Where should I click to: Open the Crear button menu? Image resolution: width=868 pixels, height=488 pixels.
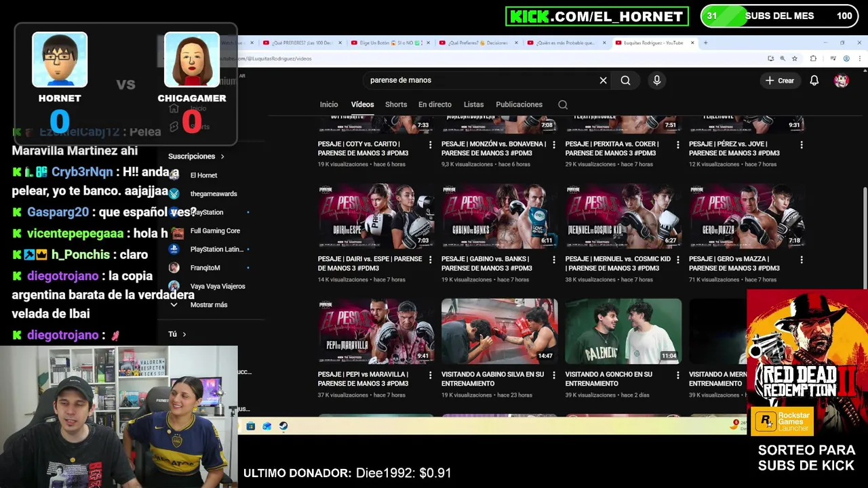point(779,80)
